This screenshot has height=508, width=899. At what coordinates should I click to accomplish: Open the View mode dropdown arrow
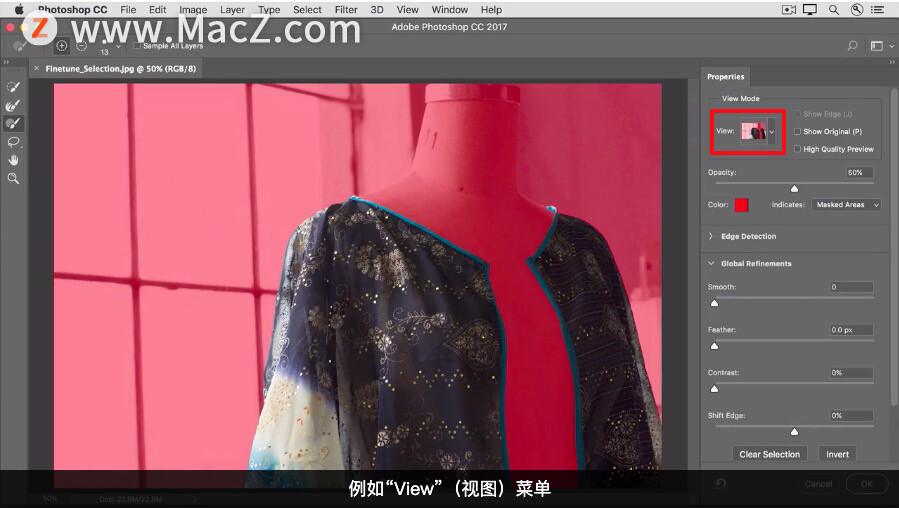[772, 131]
